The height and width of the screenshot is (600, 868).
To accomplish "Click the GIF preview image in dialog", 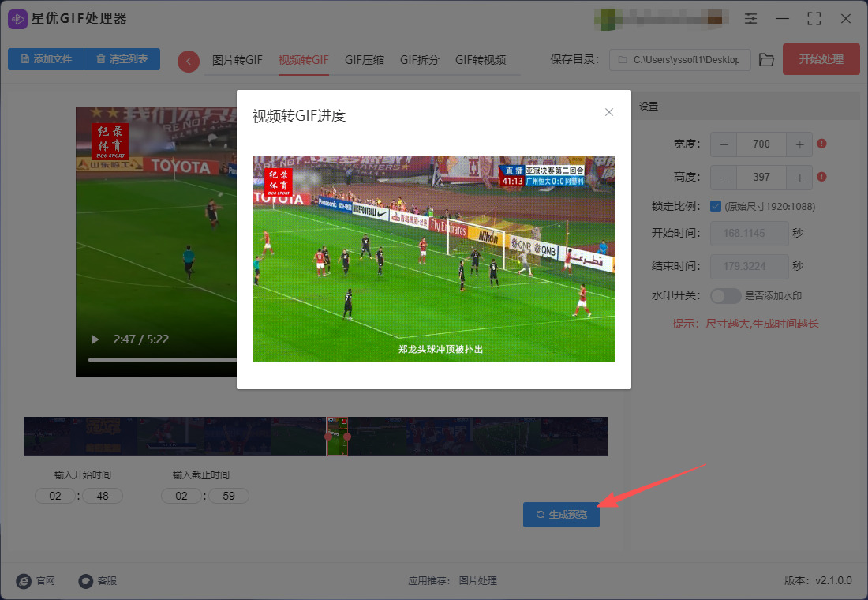I will 433,259.
